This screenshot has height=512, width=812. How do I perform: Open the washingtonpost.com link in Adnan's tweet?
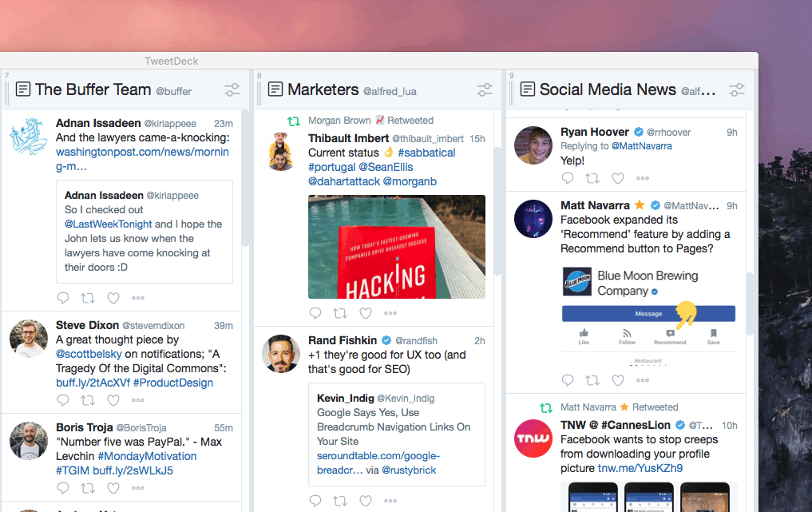point(142,151)
